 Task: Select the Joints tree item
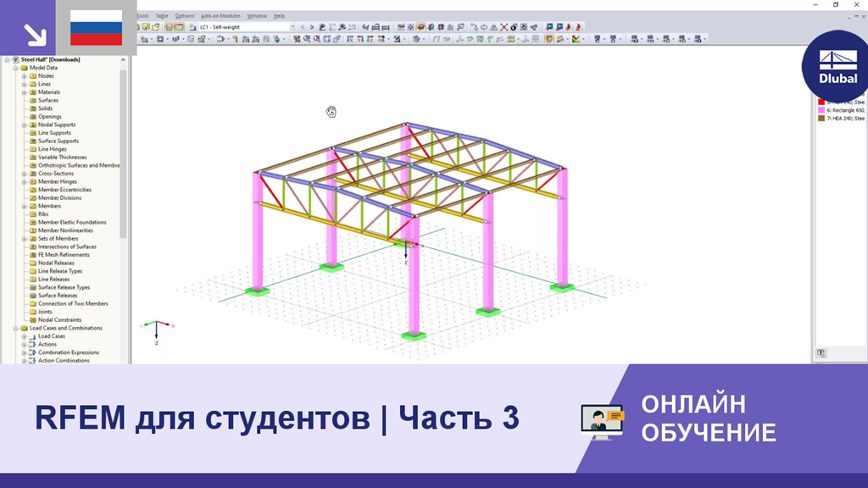[x=45, y=312]
